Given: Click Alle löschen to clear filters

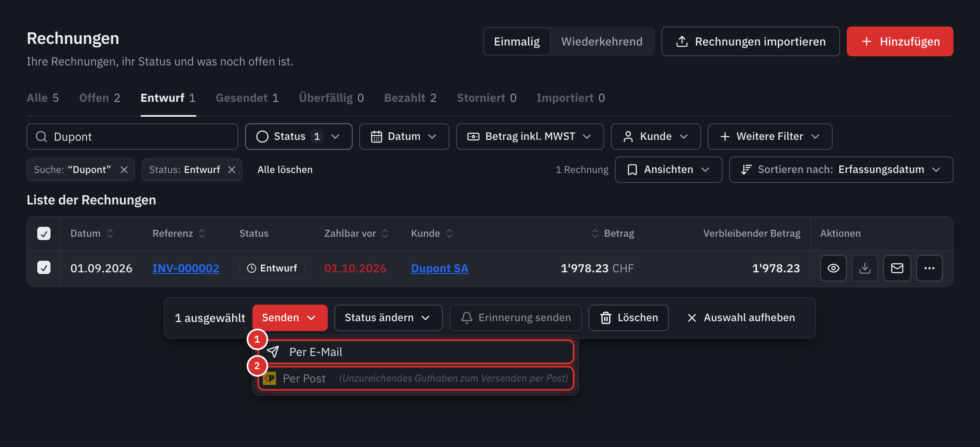Looking at the screenshot, I should [x=285, y=170].
